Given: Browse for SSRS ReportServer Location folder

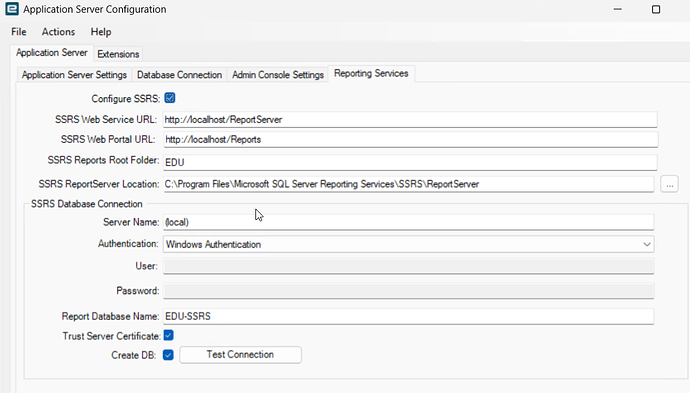Looking at the screenshot, I should click(669, 184).
